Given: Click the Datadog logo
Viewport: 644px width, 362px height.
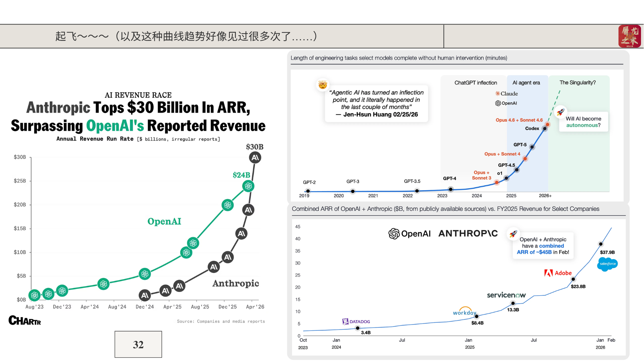Looking at the screenshot, I should (x=356, y=321).
